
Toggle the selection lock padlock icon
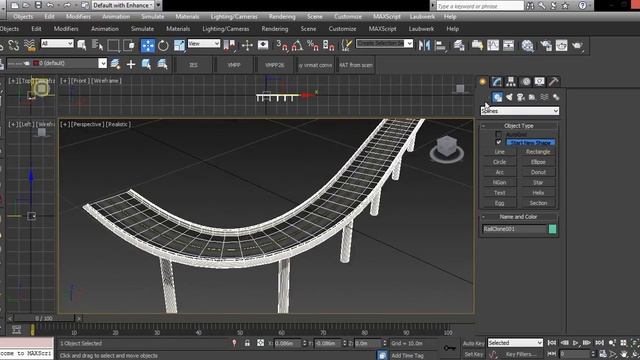(247, 343)
